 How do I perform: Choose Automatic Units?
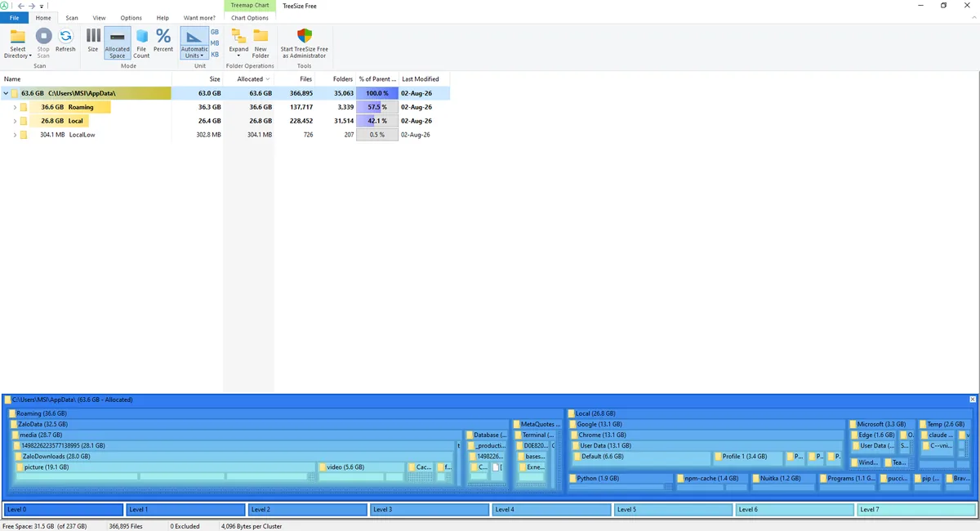pos(194,42)
